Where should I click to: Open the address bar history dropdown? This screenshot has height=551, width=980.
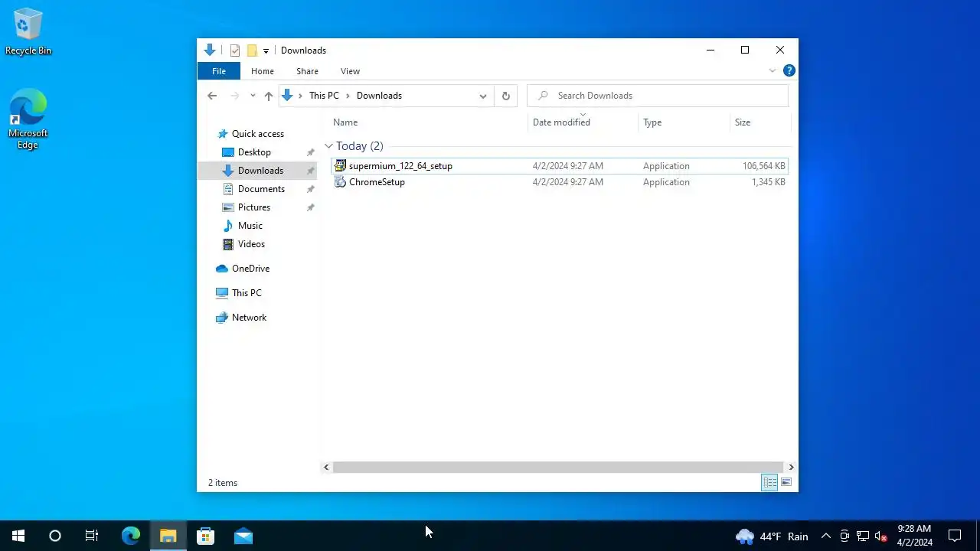tap(483, 96)
